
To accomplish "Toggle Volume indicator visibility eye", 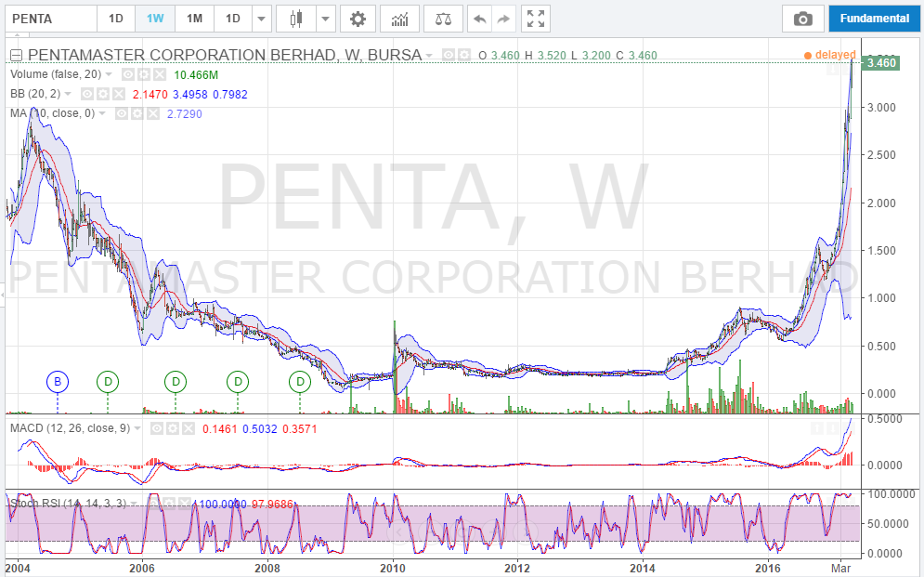I will point(128,75).
